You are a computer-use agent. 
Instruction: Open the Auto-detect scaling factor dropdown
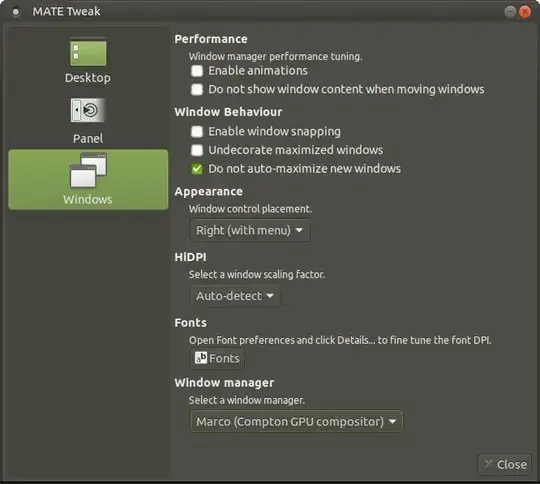pos(235,296)
